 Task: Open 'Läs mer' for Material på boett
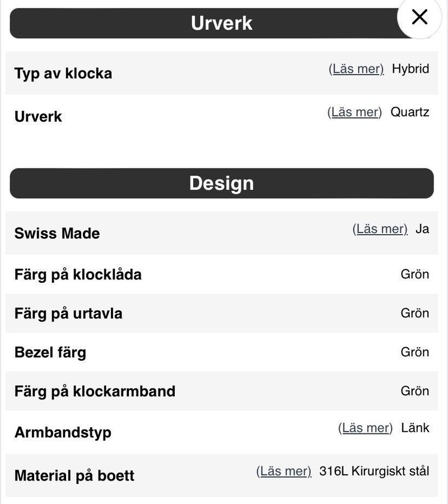click(283, 471)
